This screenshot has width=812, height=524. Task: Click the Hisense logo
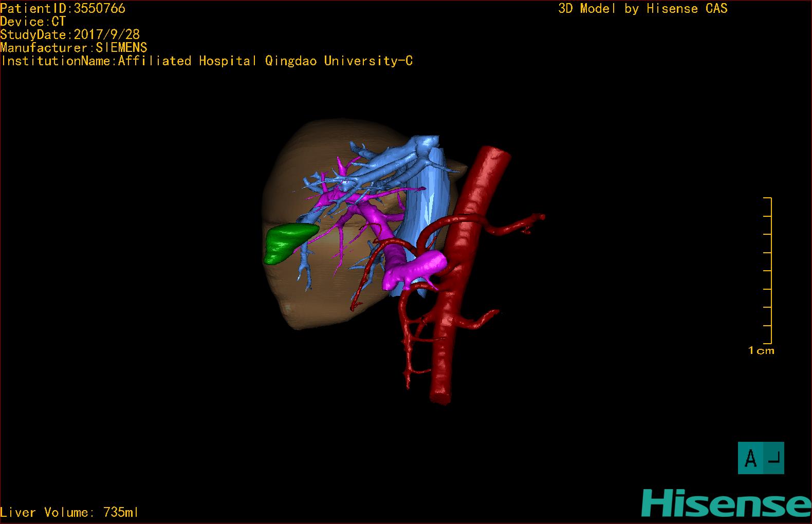click(726, 503)
